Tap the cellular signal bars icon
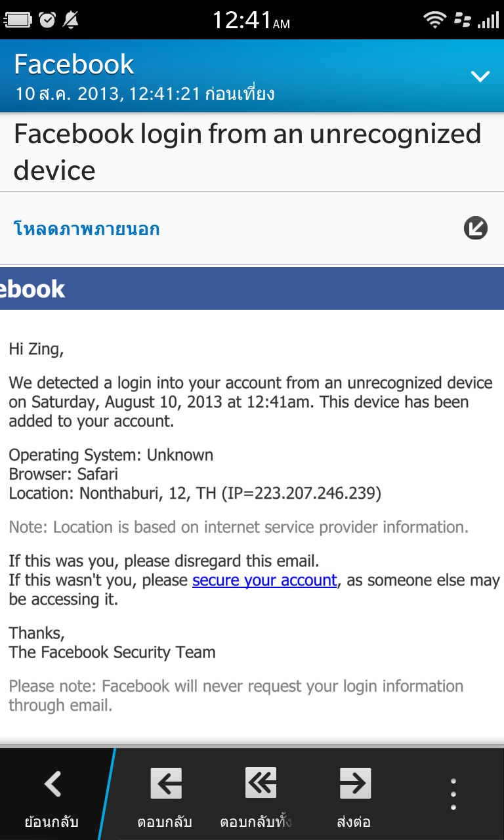The image size is (504, 840). point(488,20)
